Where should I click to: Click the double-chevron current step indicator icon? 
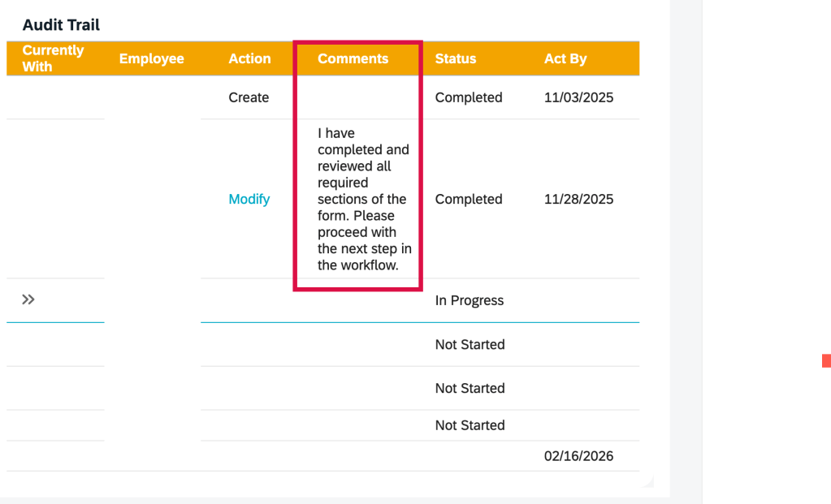(28, 299)
